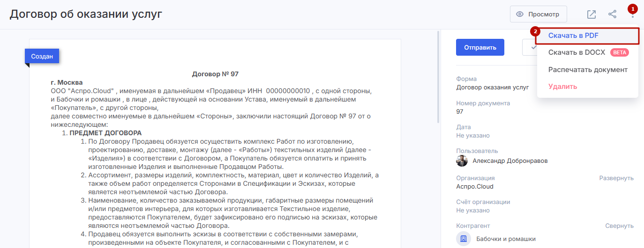Viewport: 644px width, 248px height.
Task: Click the eye icon in Просмотр button
Action: [519, 14]
